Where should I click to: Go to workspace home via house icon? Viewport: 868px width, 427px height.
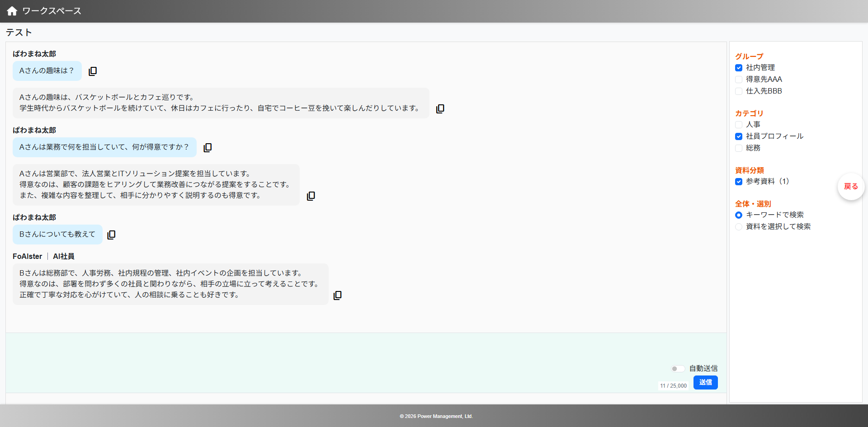[12, 11]
